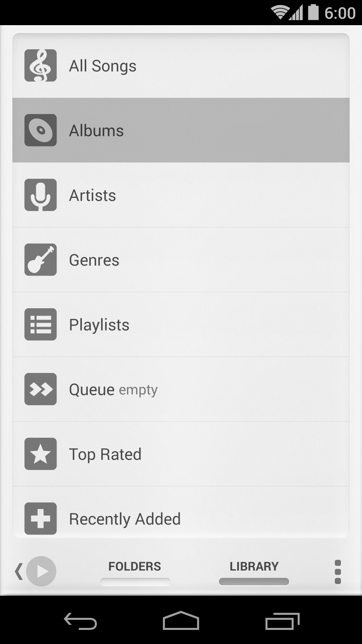Tap the double-arrow Queue icon

coord(41,389)
